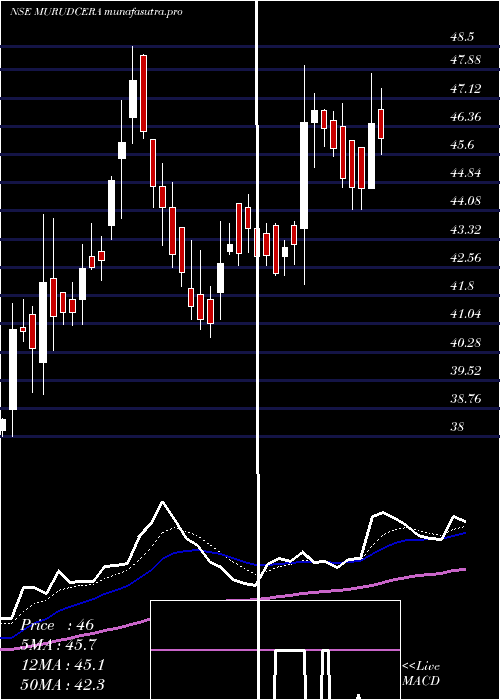500x700 pixels.
Task: Click the <<Live MACD label
Action: 421,674
